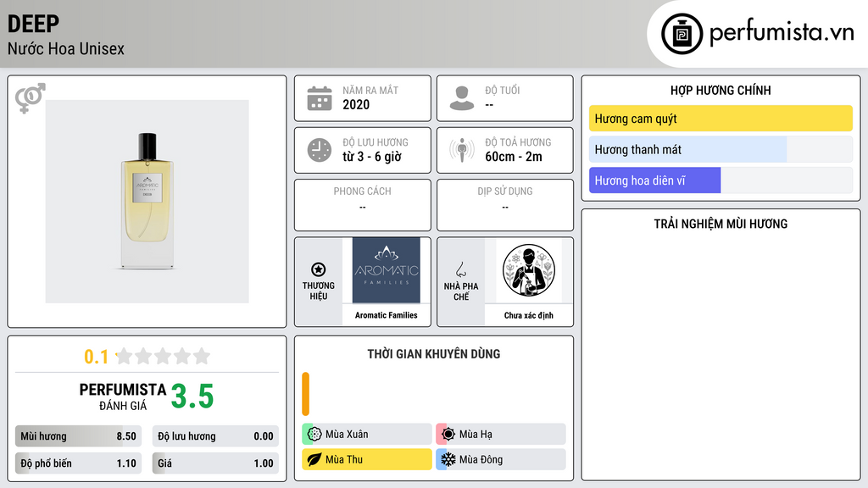This screenshot has width=868, height=488.
Task: Click the Thương hiệu label
Action: [x=319, y=291]
